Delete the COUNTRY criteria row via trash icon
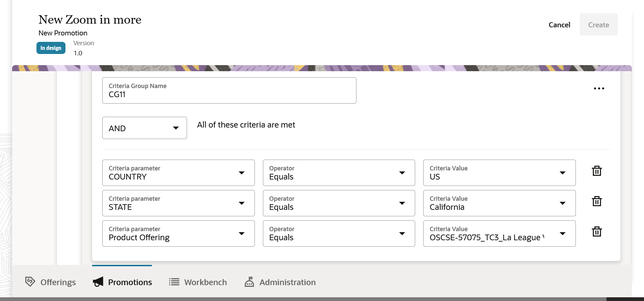 (x=597, y=171)
